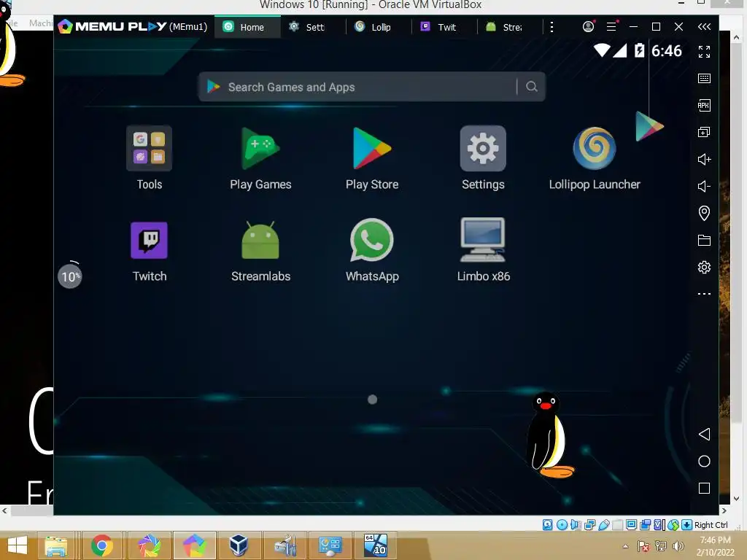The image size is (747, 560).
Task: Click the VirtualBox vertical scrollbar down arrow
Action: pyautogui.click(x=737, y=499)
